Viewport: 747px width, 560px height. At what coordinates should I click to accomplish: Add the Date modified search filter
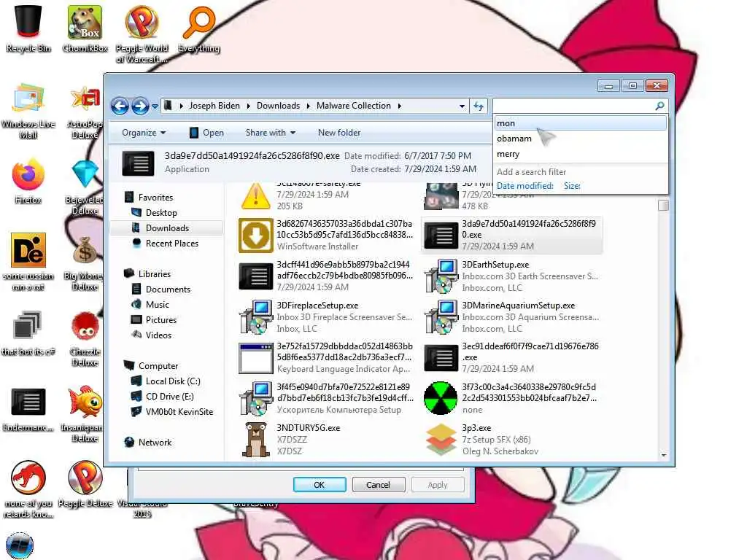pyautogui.click(x=525, y=186)
